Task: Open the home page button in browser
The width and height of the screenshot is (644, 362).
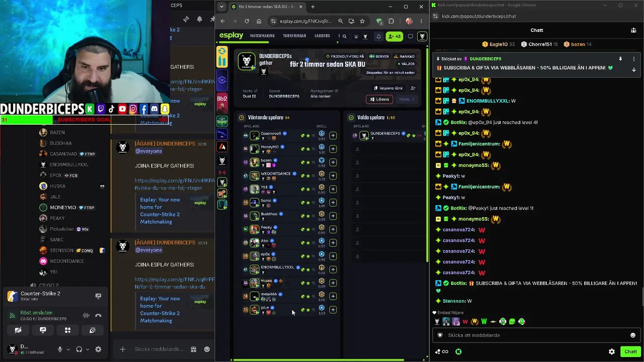Action: 259,21
